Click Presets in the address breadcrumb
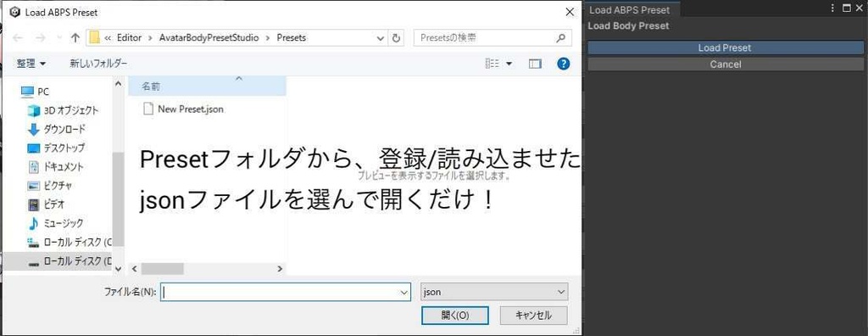868x336 pixels. point(292,37)
